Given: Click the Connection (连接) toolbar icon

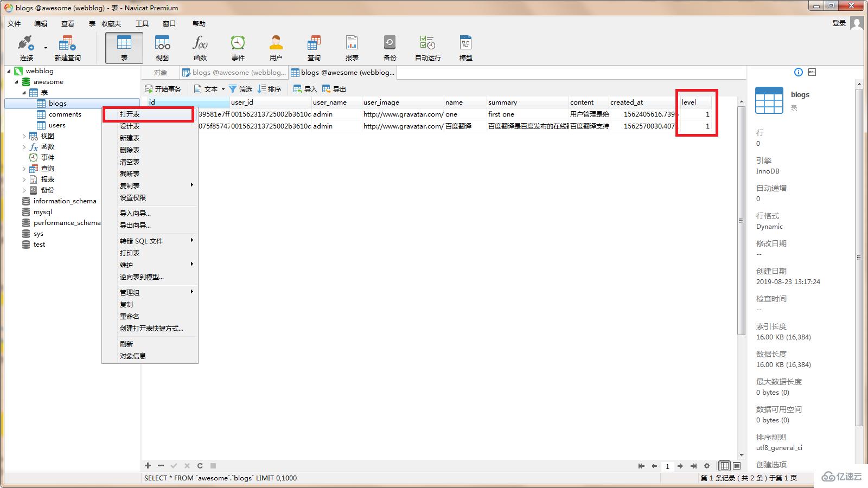Looking at the screenshot, I should pyautogui.click(x=26, y=48).
